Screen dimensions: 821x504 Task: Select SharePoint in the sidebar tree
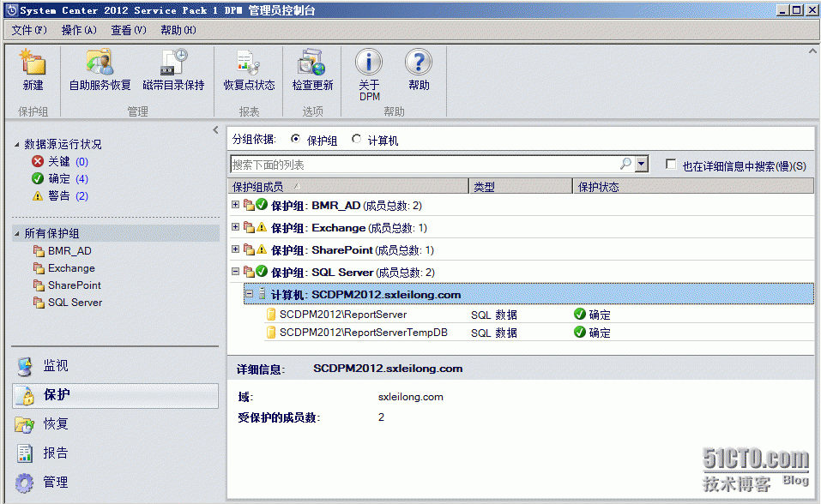point(75,285)
